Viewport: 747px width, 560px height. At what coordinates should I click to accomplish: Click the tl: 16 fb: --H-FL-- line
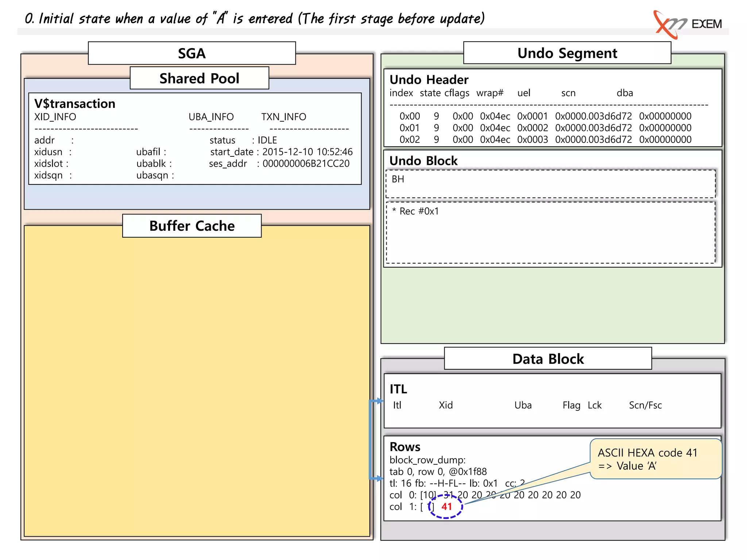click(x=457, y=483)
